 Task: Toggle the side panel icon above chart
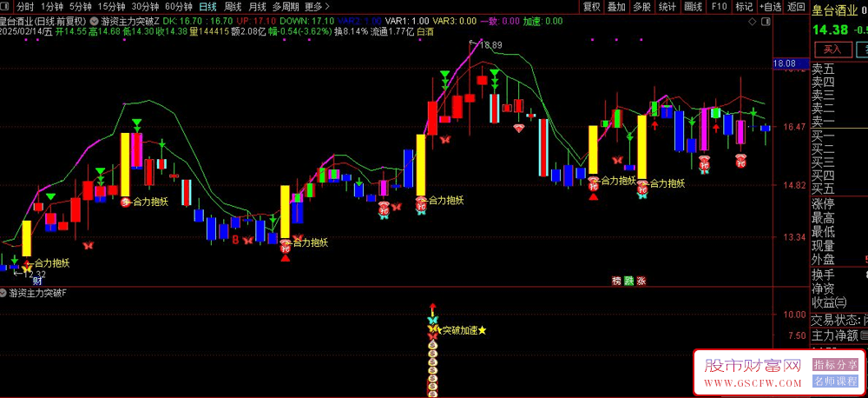(x=766, y=22)
